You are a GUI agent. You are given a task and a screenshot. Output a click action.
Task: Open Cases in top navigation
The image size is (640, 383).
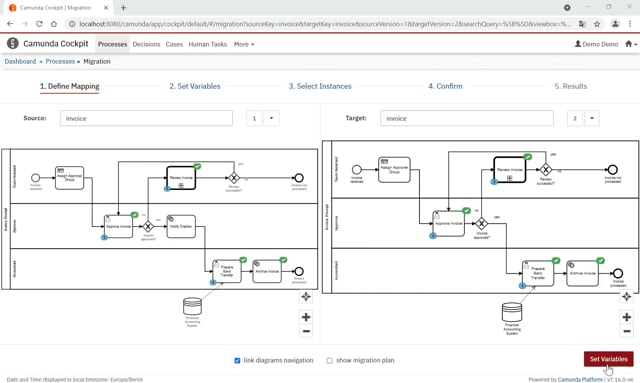pos(174,44)
